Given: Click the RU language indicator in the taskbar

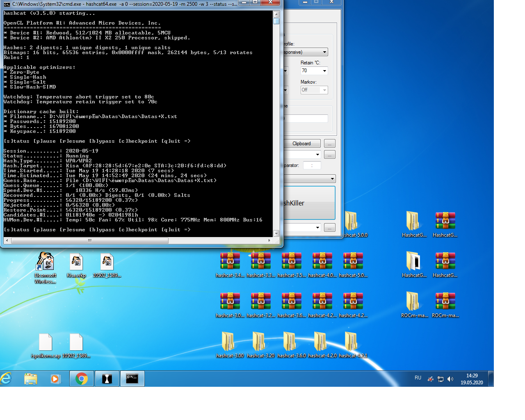Looking at the screenshot, I should click(x=418, y=378).
